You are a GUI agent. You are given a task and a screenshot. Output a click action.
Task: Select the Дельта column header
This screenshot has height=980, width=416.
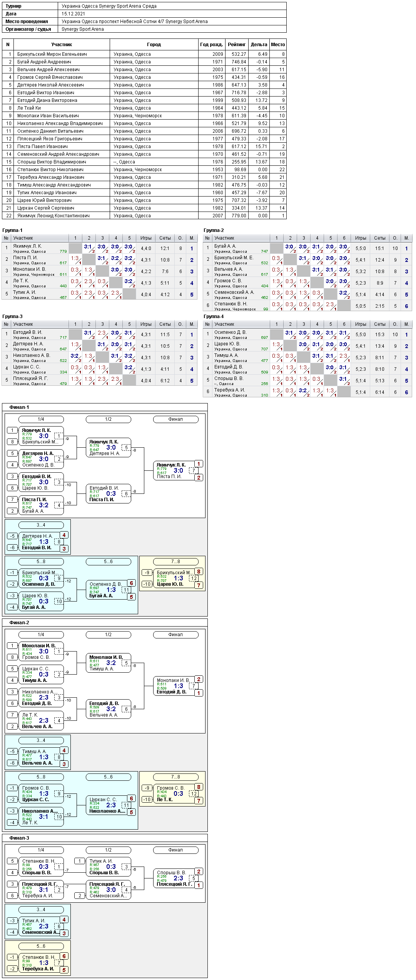tap(259, 45)
